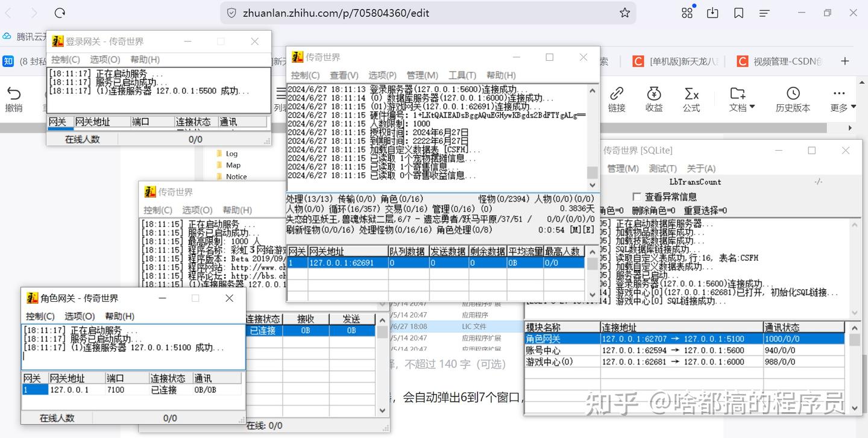The image size is (868, 438).
Task: Select the 账号中心 row in SQLite module table
Action: (x=684, y=350)
